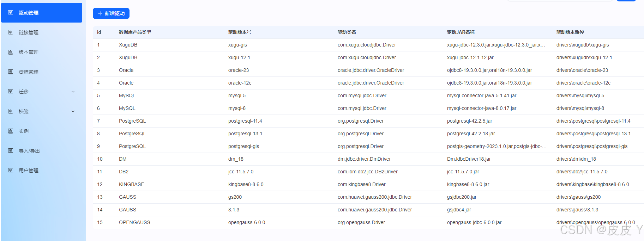This screenshot has width=644, height=241.
Task: Click the postgresql-11.4 version cell
Action: pos(245,121)
